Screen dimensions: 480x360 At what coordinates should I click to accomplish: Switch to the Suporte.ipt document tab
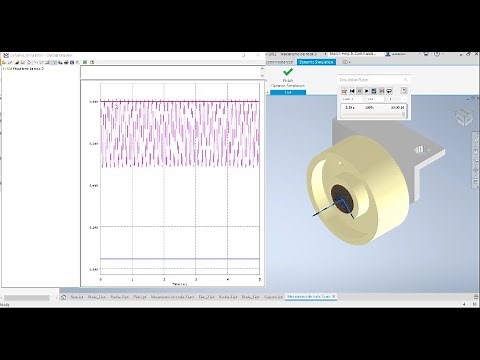[x=273, y=297]
